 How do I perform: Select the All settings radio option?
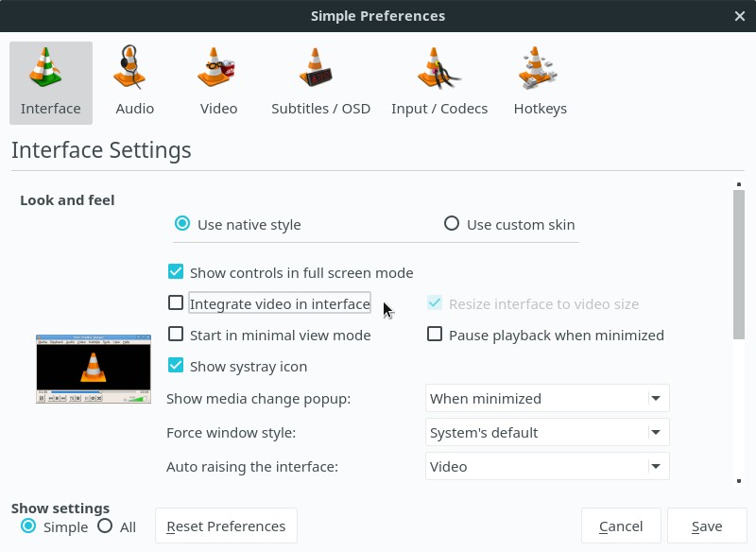[x=104, y=526]
